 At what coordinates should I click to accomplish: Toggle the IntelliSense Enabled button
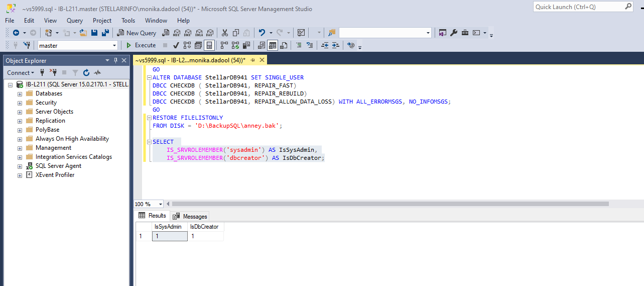209,45
